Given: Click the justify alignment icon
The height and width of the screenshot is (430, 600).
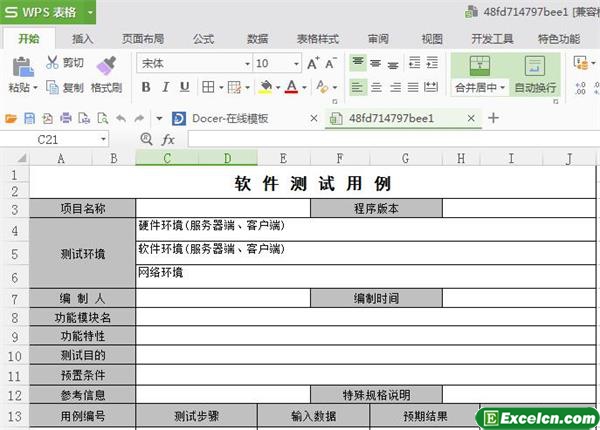Looking at the screenshot, I should tap(413, 87).
